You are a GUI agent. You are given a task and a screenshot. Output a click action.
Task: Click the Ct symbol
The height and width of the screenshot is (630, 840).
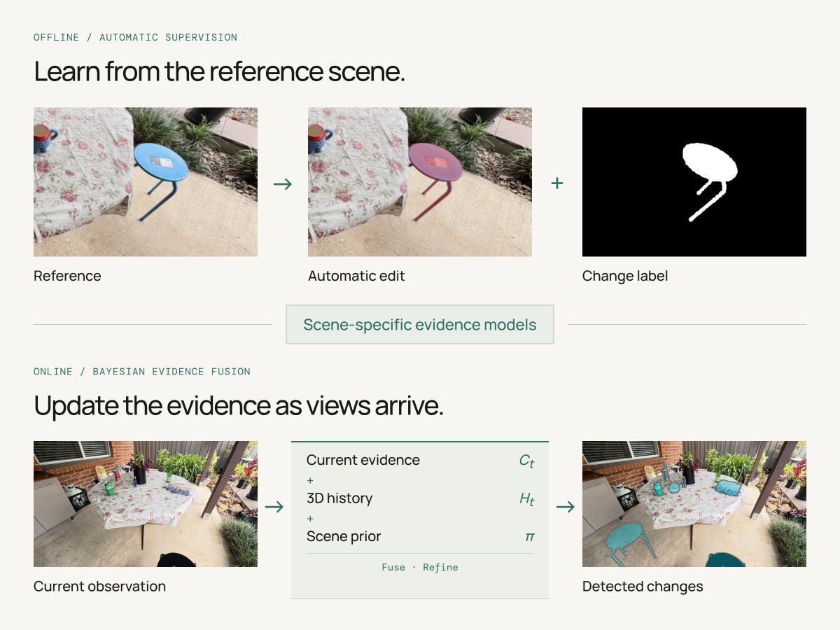point(526,461)
